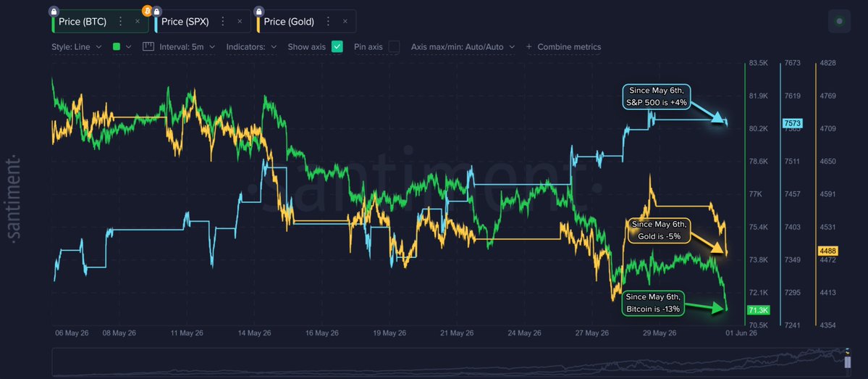The height and width of the screenshot is (379, 868).
Task: Click the interval ruler icon
Action: pos(148,47)
